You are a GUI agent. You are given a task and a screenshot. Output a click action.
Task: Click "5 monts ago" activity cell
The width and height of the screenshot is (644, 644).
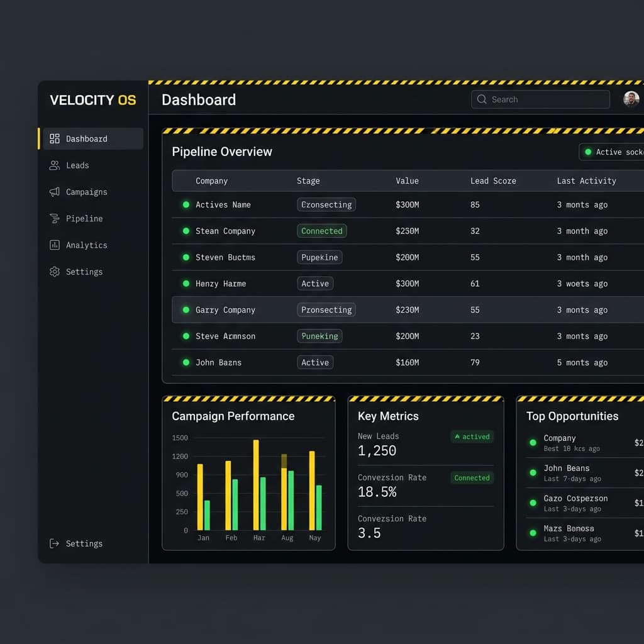point(582,362)
